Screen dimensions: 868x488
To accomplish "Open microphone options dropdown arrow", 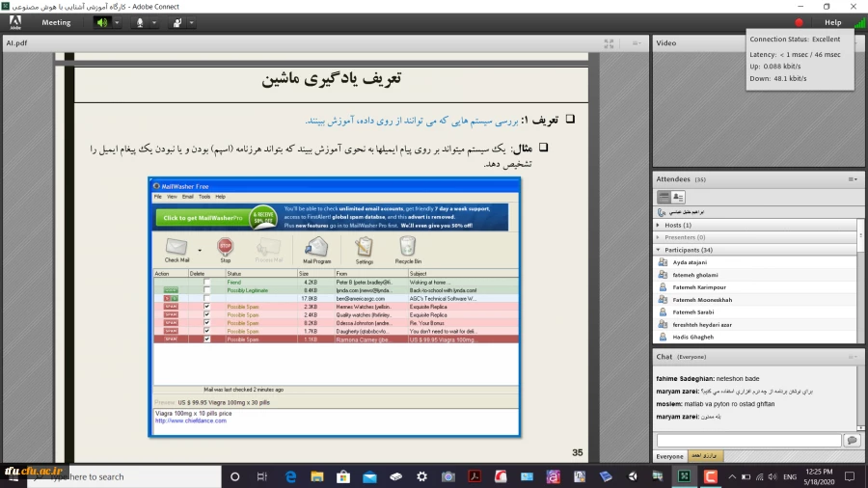I will coord(154,23).
